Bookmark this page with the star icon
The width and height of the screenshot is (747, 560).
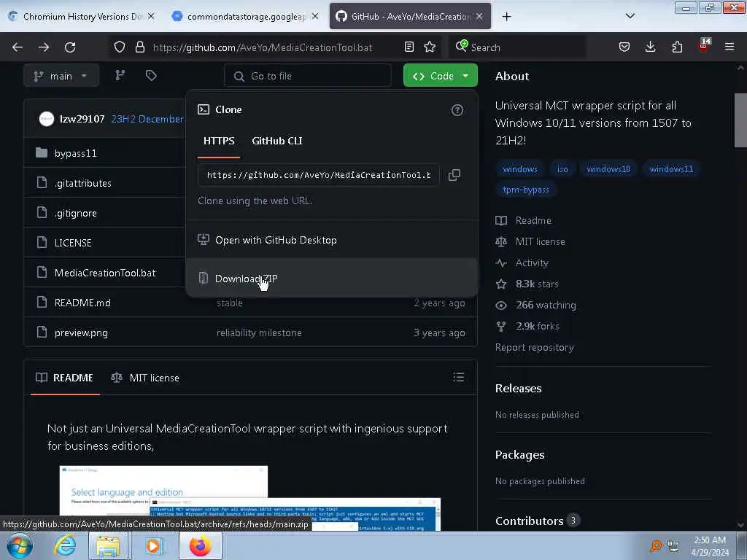click(430, 47)
